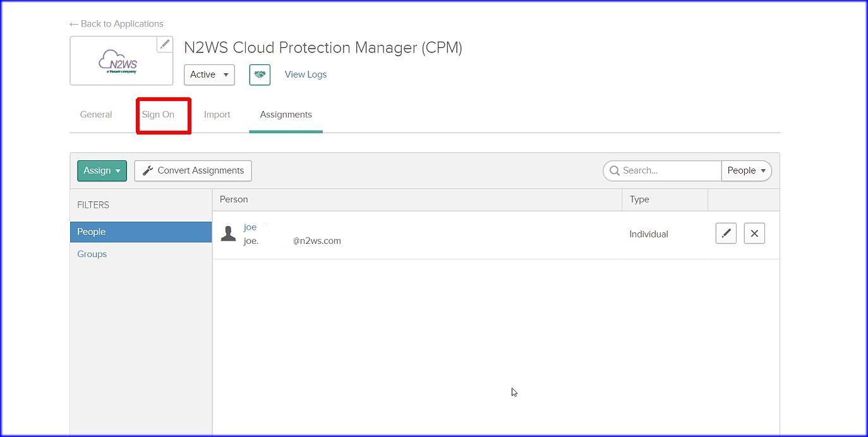Click the magnifier icon in the search box
The image size is (868, 437).
pos(615,171)
